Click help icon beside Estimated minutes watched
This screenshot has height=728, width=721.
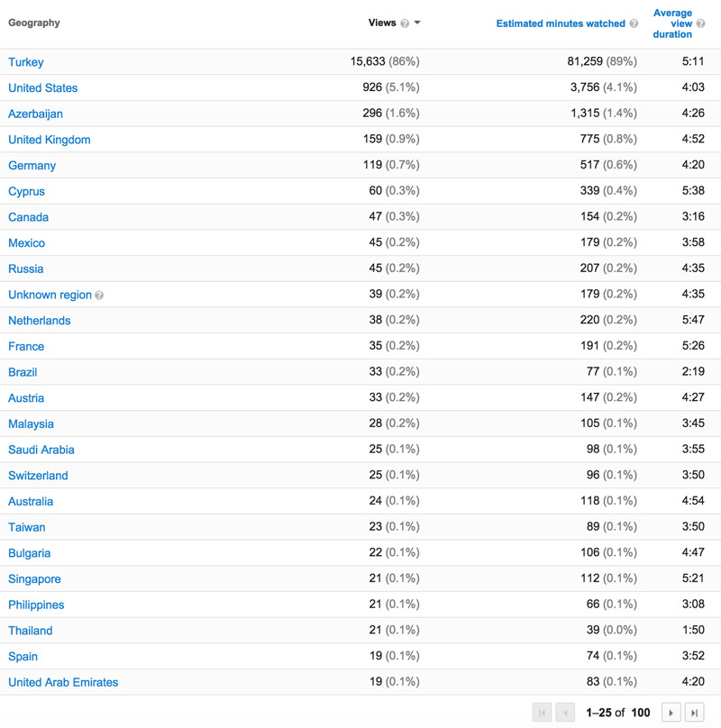(x=634, y=23)
